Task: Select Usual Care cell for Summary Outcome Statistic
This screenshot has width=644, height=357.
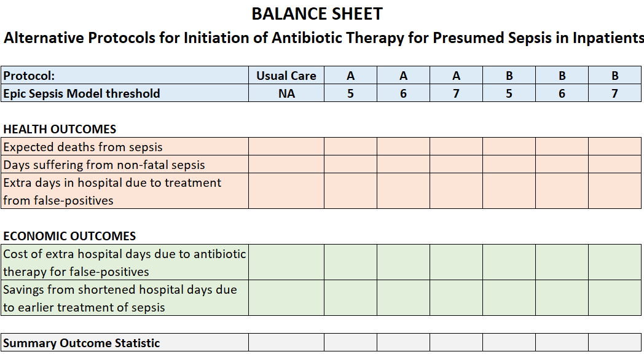Action: click(x=286, y=343)
